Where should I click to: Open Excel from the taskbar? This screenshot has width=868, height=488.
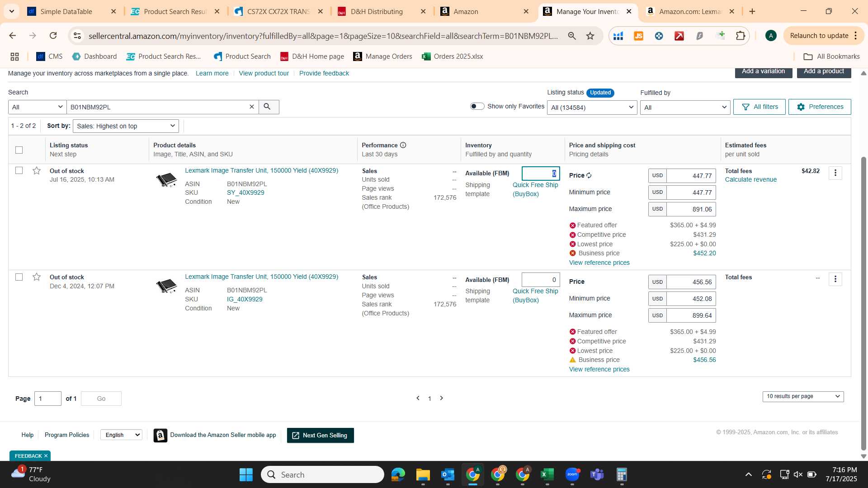(547, 474)
